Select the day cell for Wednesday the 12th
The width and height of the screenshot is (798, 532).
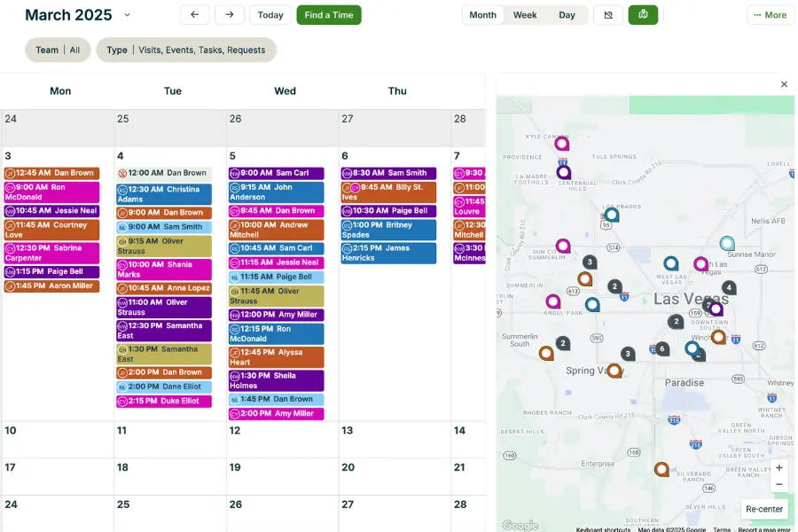click(283, 440)
